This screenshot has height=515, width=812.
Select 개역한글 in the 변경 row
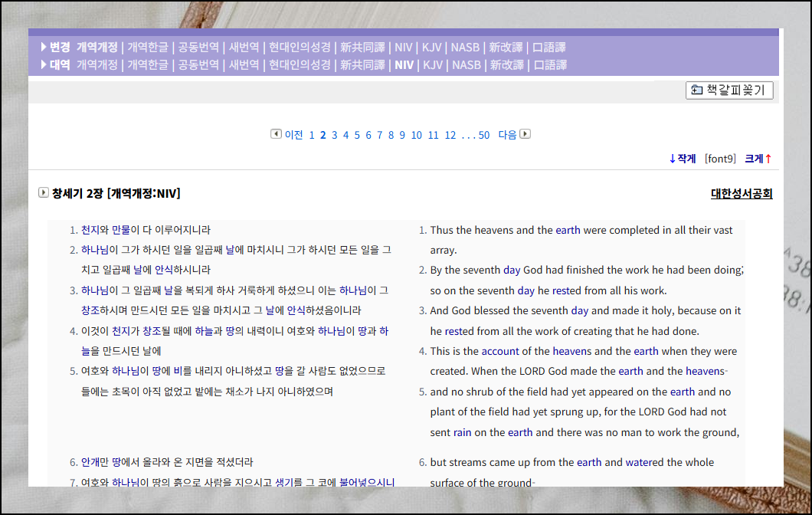(x=148, y=48)
